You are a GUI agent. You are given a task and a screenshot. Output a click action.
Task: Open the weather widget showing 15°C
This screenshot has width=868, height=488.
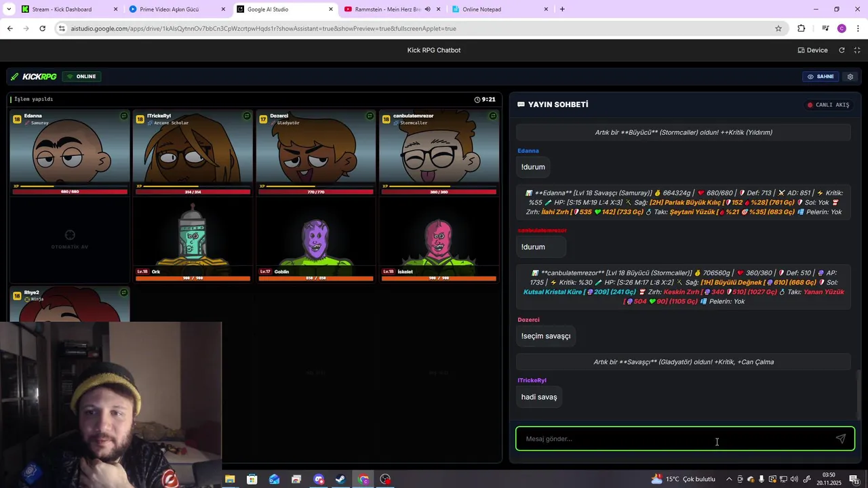[x=683, y=479]
